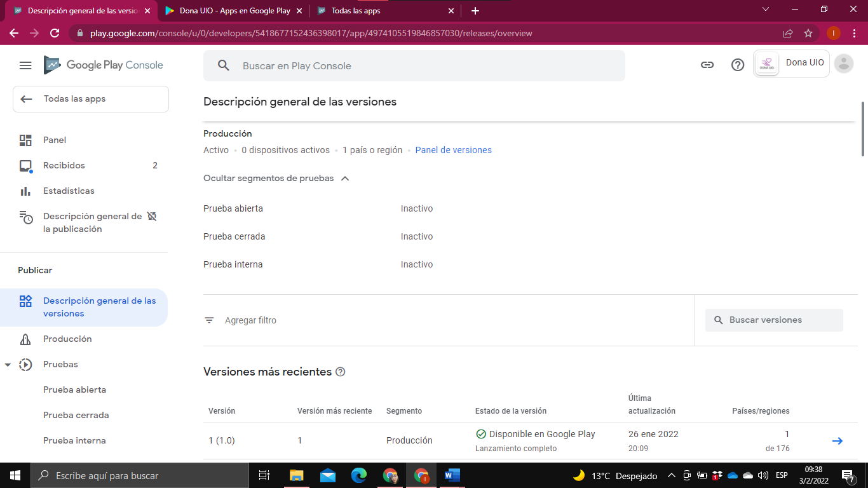
Task: Click the back arrow next to Todas las apps
Action: tap(25, 98)
